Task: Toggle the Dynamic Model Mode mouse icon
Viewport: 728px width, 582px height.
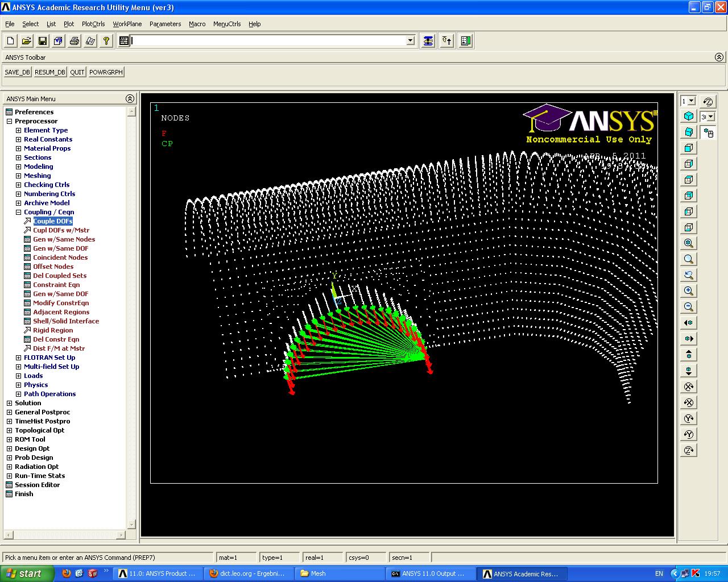Action: 709,132
